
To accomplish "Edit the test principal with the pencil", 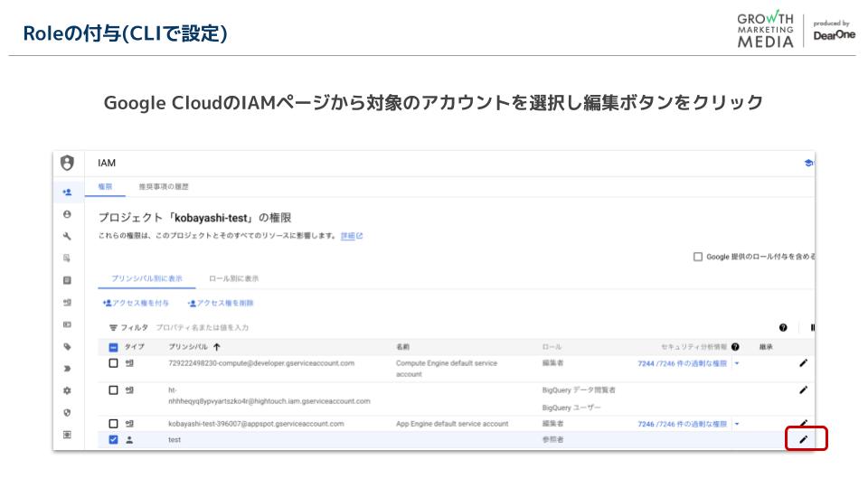I will pyautogui.click(x=803, y=439).
